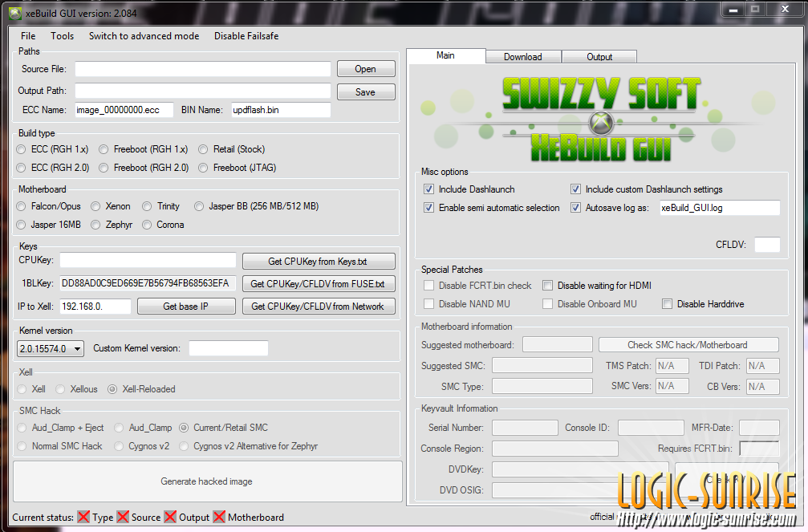Open the Kernel version dropdown 2.0.15574.0

(x=51, y=349)
